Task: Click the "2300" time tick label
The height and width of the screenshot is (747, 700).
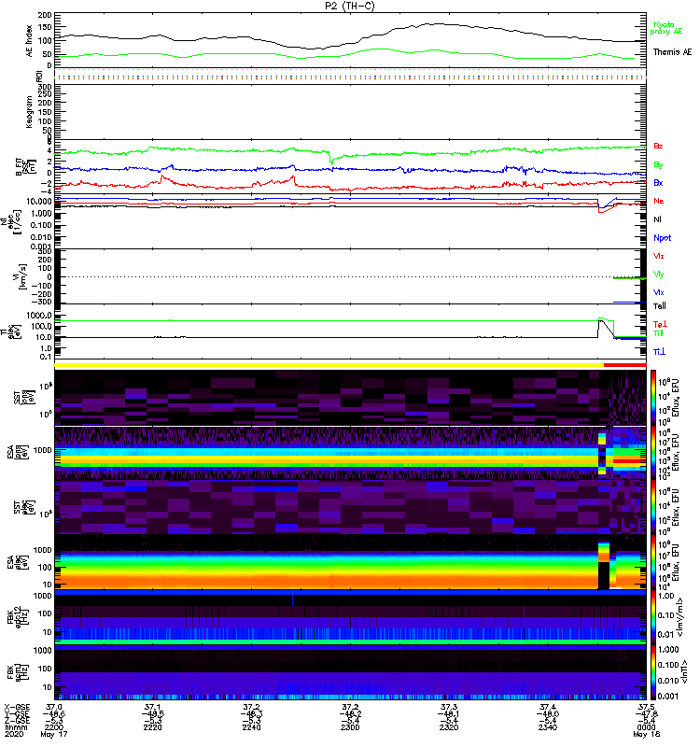Action: tap(350, 727)
